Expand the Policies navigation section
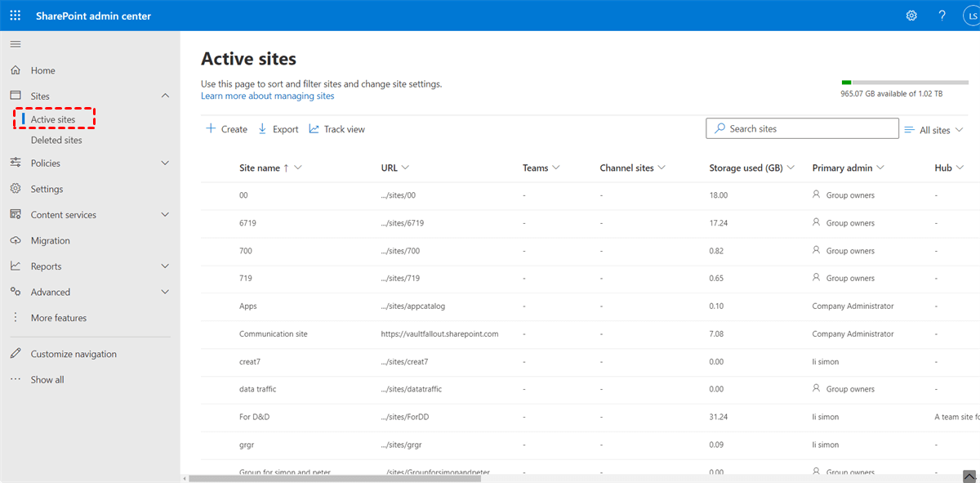Image resolution: width=980 pixels, height=483 pixels. (165, 163)
